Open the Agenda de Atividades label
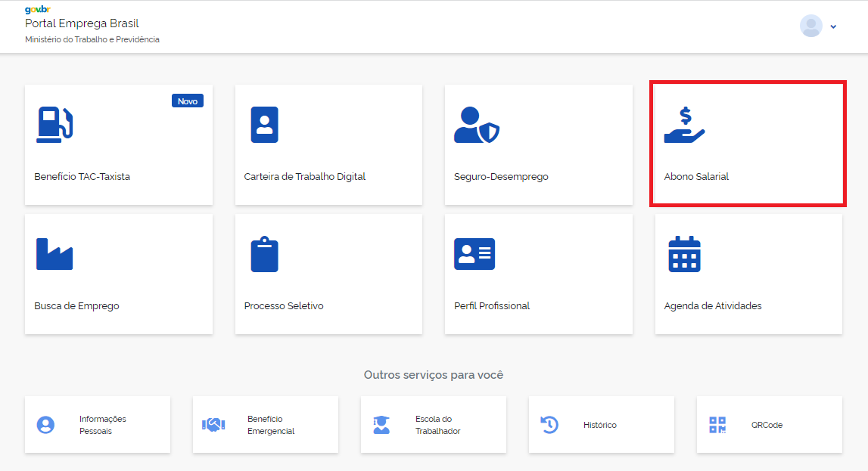 coord(712,306)
